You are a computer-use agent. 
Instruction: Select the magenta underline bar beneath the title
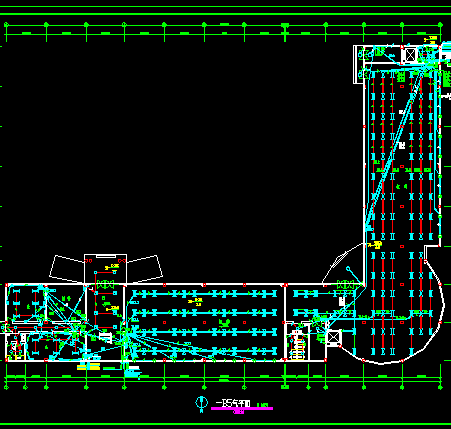click(x=242, y=409)
